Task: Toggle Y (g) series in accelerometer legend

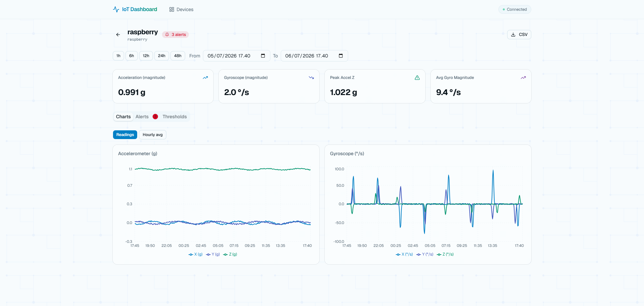Action: coord(213,254)
